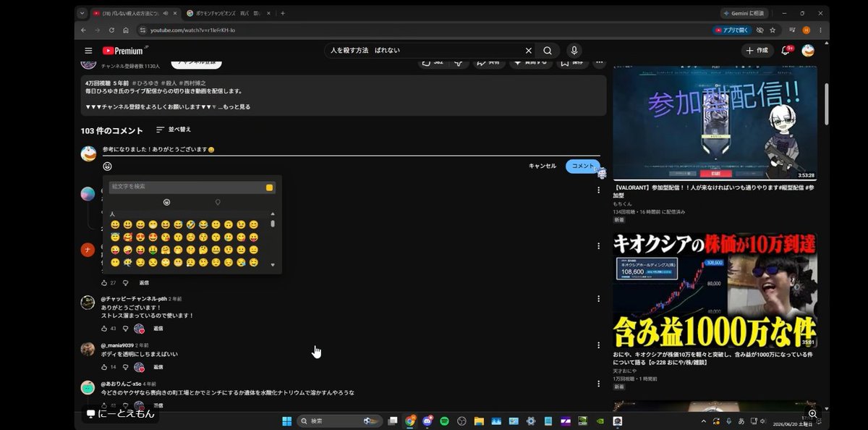The height and width of the screenshot is (430, 868).
Task: Choose the yellow skin tone swatch
Action: point(270,187)
